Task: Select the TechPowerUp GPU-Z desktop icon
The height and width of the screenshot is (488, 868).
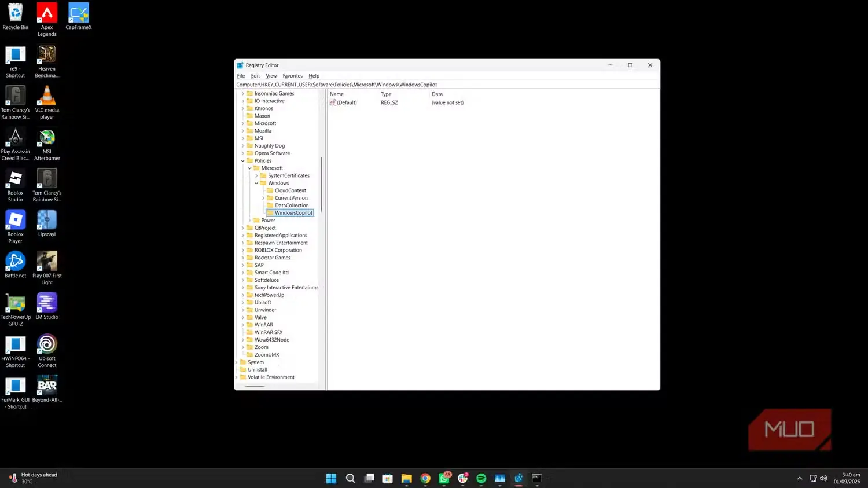Action: tap(16, 310)
